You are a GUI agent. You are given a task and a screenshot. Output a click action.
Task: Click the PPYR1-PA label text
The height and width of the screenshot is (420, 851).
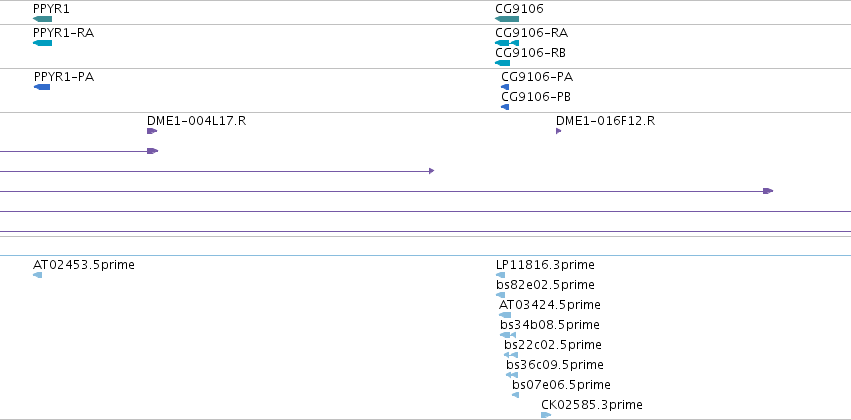click(x=64, y=77)
